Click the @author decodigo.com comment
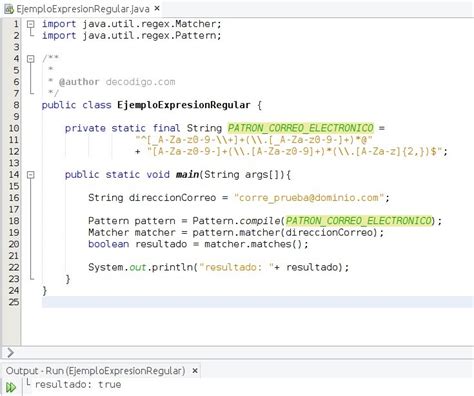The height and width of the screenshot is (396, 474). pyautogui.click(x=117, y=82)
